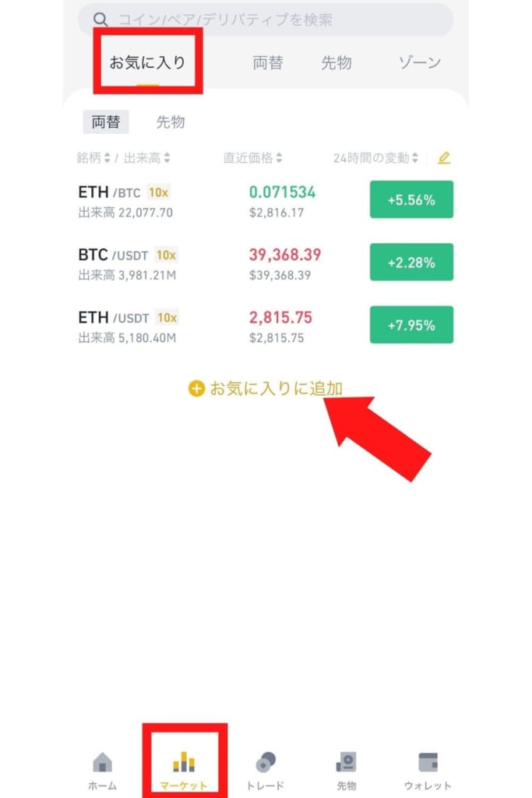Open the Futures icon in bottom bar
Viewport: 532px width, 798px height.
pos(347,762)
